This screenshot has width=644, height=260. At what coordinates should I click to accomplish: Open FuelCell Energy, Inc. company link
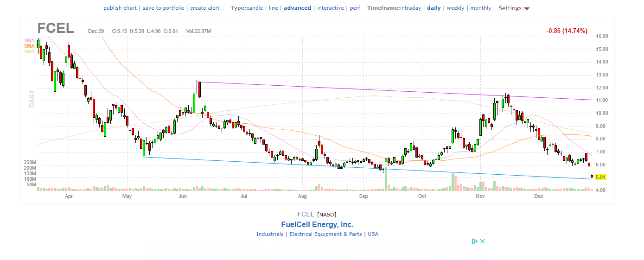(x=317, y=224)
